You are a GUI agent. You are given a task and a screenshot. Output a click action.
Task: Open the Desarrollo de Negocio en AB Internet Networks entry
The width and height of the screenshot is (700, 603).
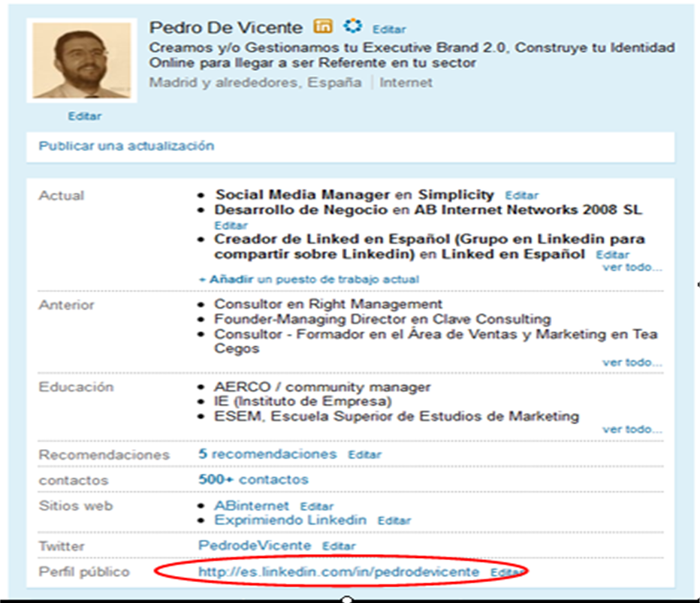coord(428,210)
